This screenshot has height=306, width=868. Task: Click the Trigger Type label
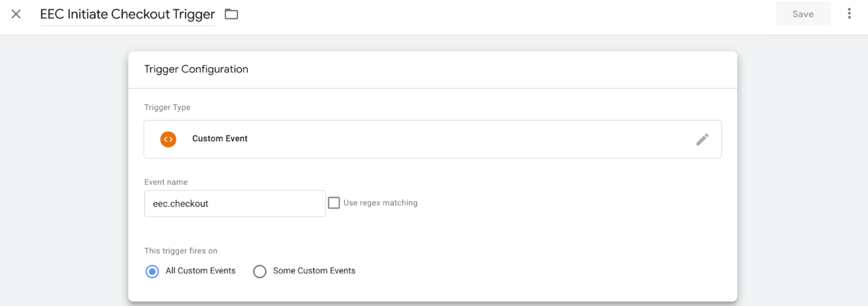(x=167, y=107)
